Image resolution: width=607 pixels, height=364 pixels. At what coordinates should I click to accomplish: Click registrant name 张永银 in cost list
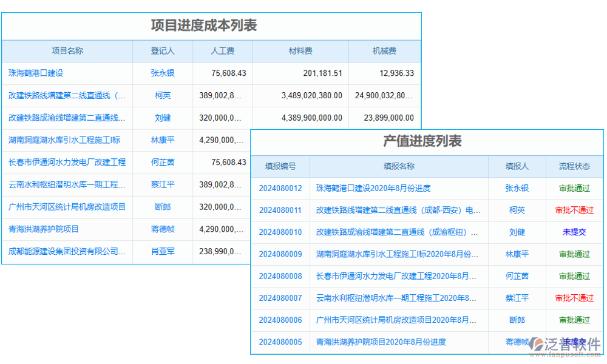point(163,73)
